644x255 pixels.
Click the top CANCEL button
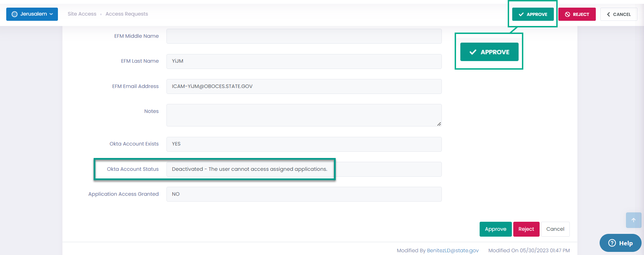coord(619,14)
